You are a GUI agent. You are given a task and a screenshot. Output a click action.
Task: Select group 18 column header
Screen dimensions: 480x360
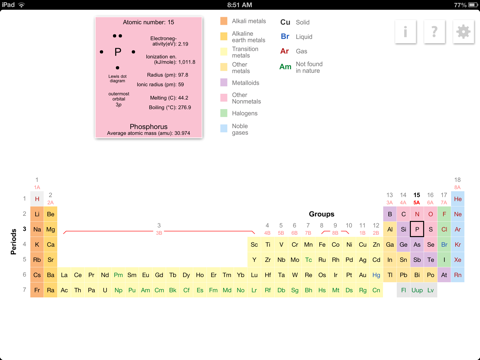(x=458, y=183)
